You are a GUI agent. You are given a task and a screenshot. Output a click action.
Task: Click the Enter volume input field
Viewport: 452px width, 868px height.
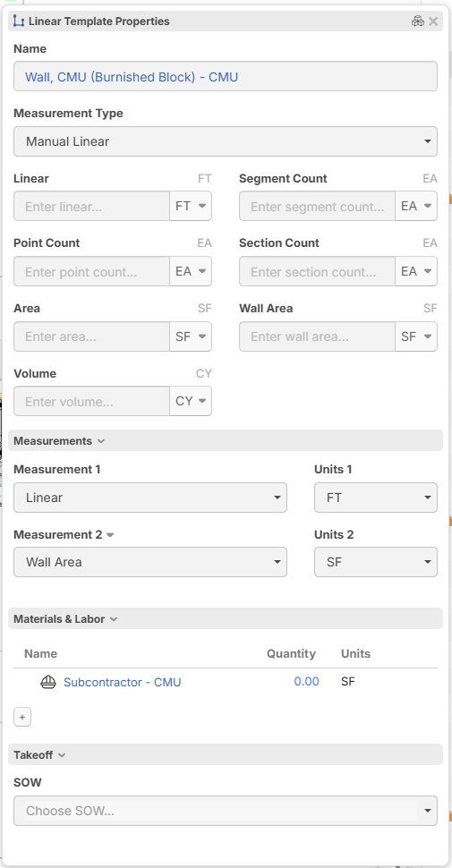coord(91,402)
